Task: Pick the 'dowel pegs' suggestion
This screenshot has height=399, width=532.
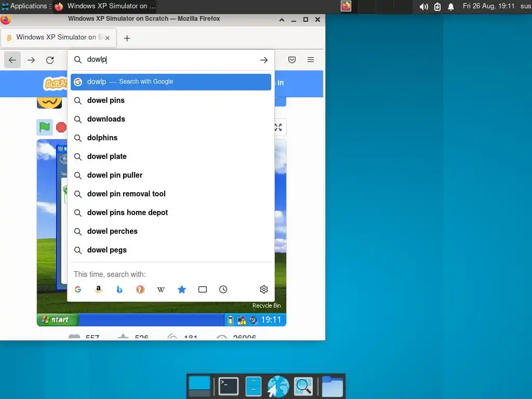Action: [x=170, y=250]
